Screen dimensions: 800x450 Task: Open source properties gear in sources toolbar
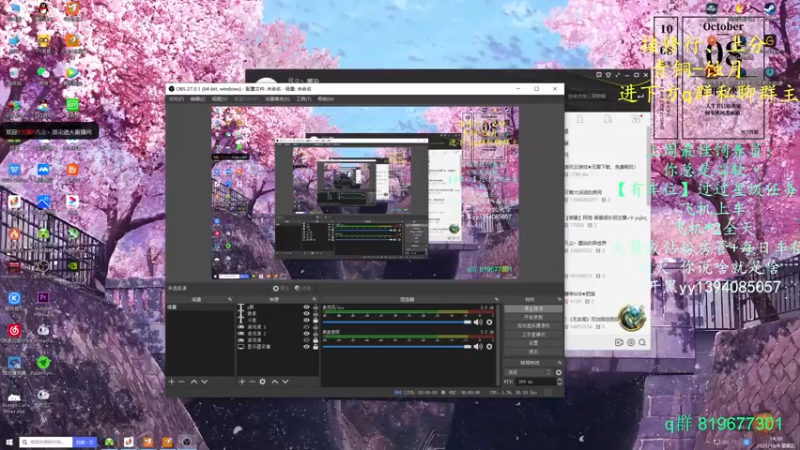click(262, 381)
